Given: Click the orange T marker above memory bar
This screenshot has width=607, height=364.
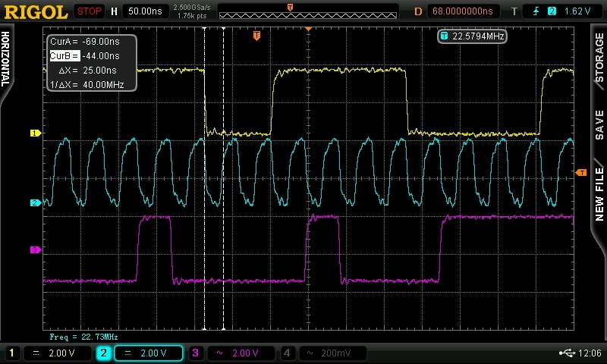Looking at the screenshot, I should pos(290,7).
